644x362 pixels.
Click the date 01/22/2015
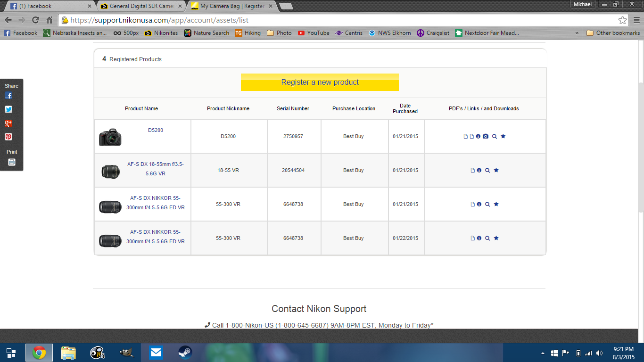(x=405, y=238)
